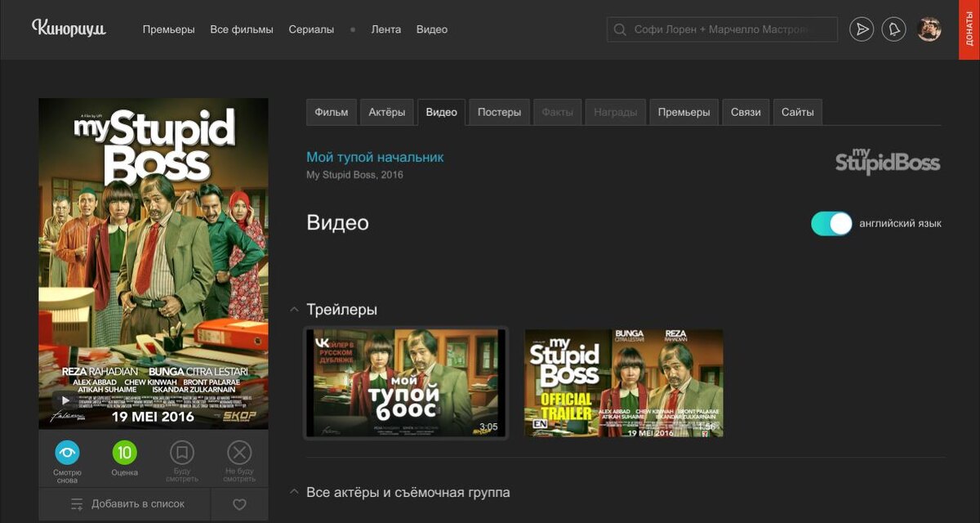Open Сериалы in top navigation
The width and height of the screenshot is (980, 523).
[311, 29]
